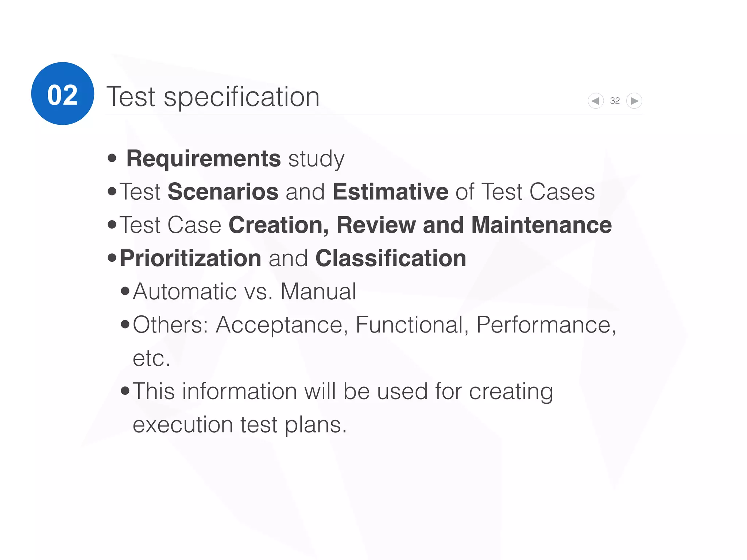Click This information will be used line
Image resolution: width=747 pixels, height=560 pixels.
[x=342, y=392]
